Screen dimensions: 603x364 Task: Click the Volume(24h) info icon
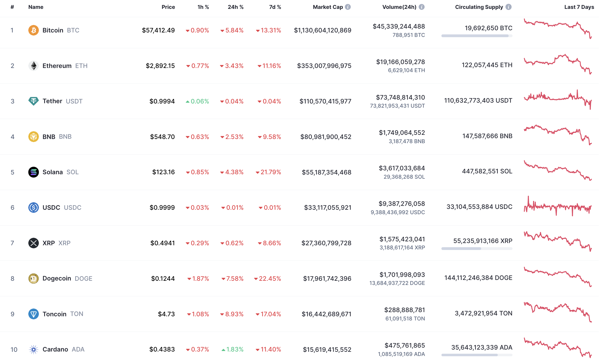(421, 7)
